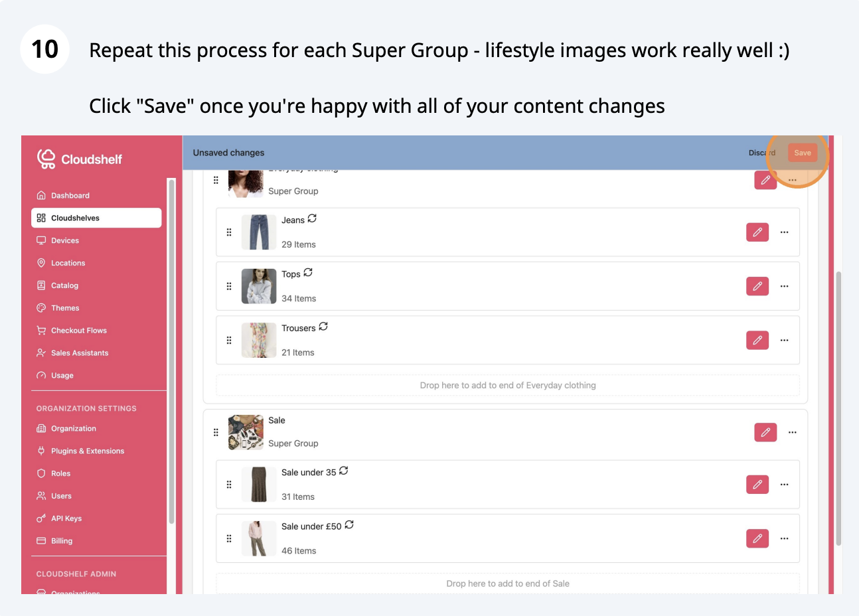Edit the Sale super group

[x=765, y=432]
